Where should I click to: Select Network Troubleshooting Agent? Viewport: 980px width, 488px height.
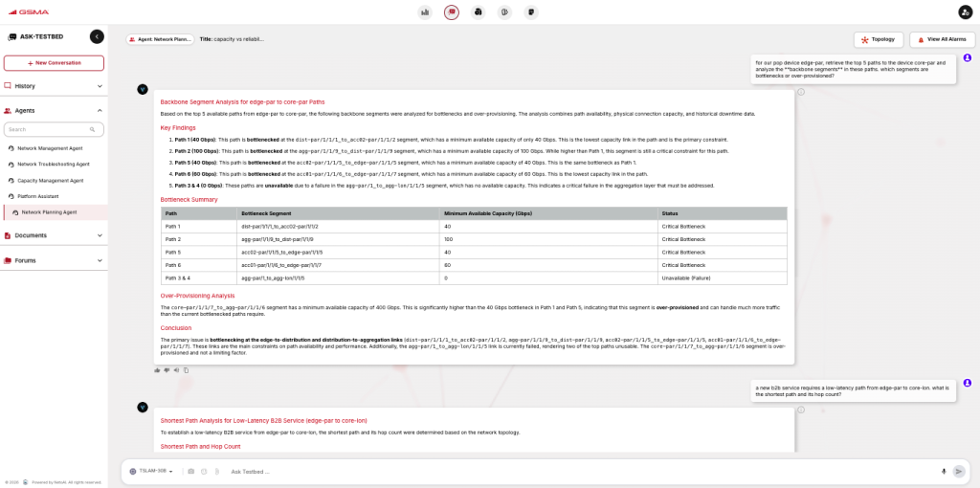point(54,165)
